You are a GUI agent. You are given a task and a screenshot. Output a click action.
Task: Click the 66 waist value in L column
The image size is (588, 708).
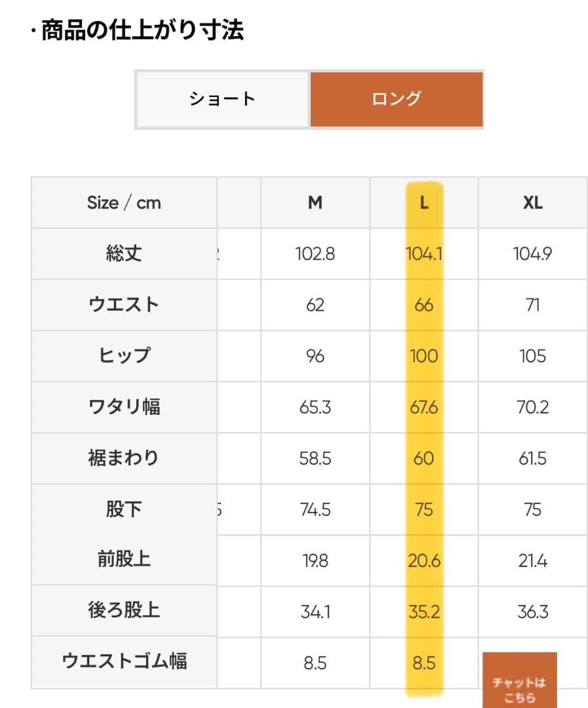[x=423, y=305]
